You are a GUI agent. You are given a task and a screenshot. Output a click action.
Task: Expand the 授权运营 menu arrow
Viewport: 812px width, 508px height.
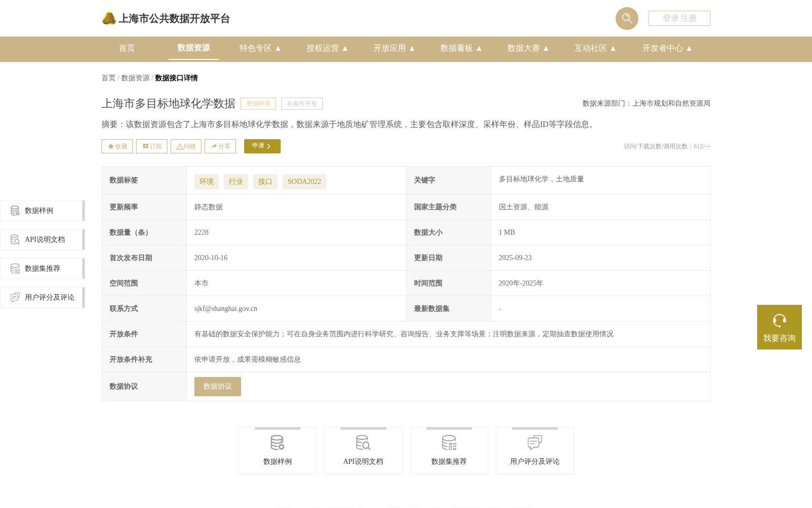point(345,48)
